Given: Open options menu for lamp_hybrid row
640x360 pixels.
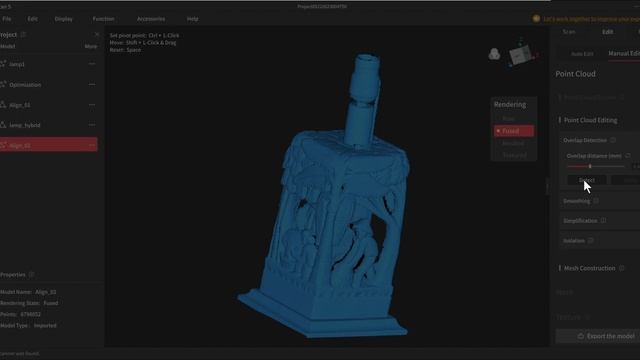Looking at the screenshot, I should pos(92,125).
